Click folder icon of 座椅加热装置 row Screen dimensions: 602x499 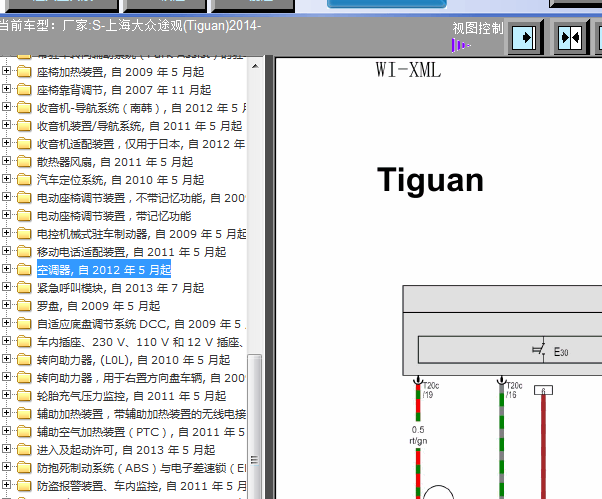24,71
